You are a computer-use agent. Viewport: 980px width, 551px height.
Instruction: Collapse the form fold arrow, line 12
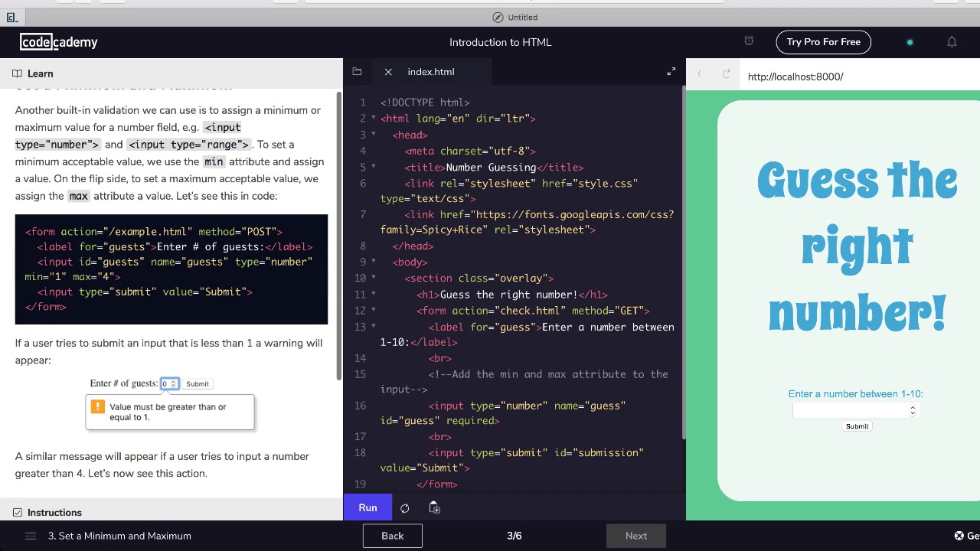point(374,310)
